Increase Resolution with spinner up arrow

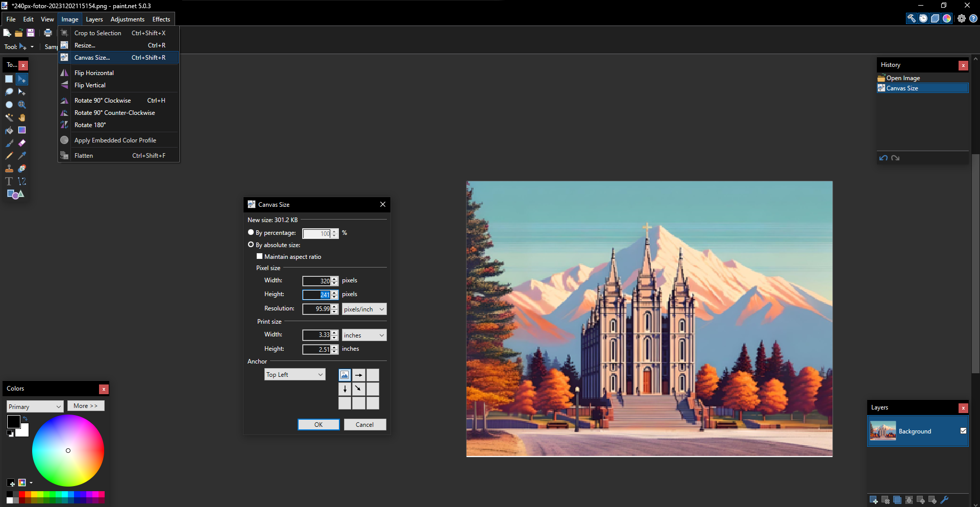[334, 306]
